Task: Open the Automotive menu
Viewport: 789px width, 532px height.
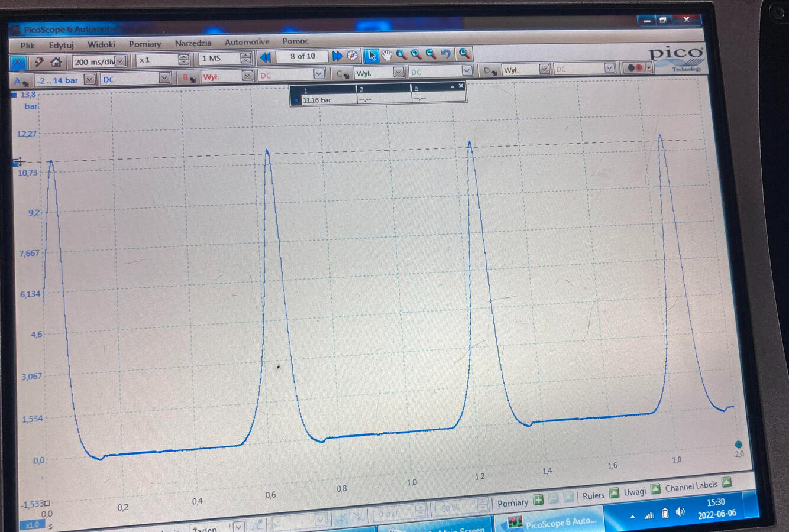Action: coord(247,42)
